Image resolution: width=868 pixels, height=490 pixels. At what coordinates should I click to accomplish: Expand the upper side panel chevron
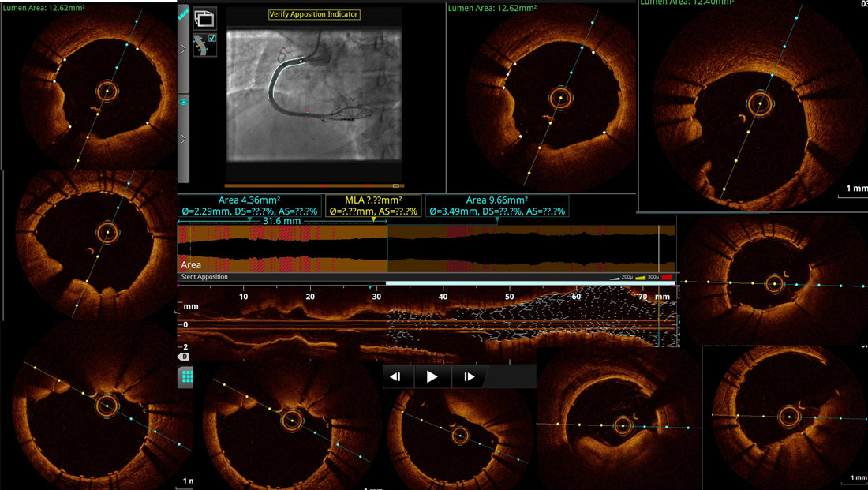[x=183, y=49]
